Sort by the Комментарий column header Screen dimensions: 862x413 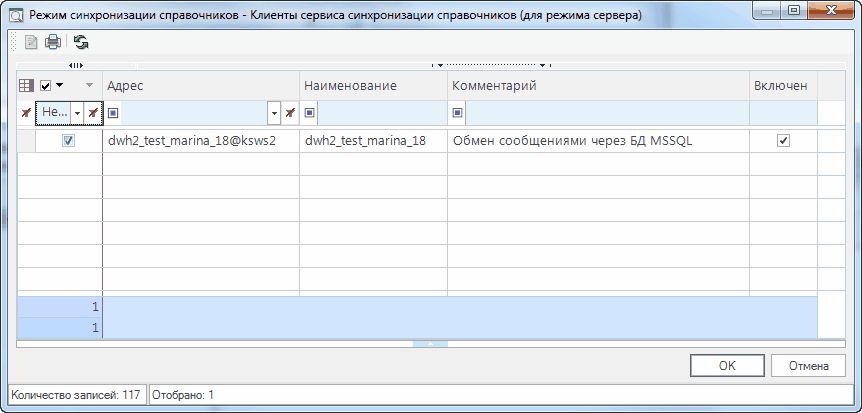pos(597,86)
